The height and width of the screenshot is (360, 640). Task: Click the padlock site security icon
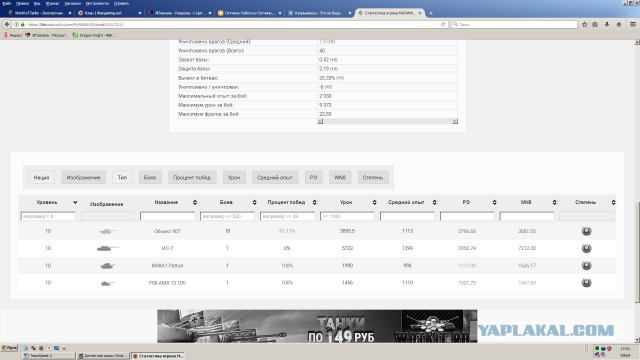23,24
